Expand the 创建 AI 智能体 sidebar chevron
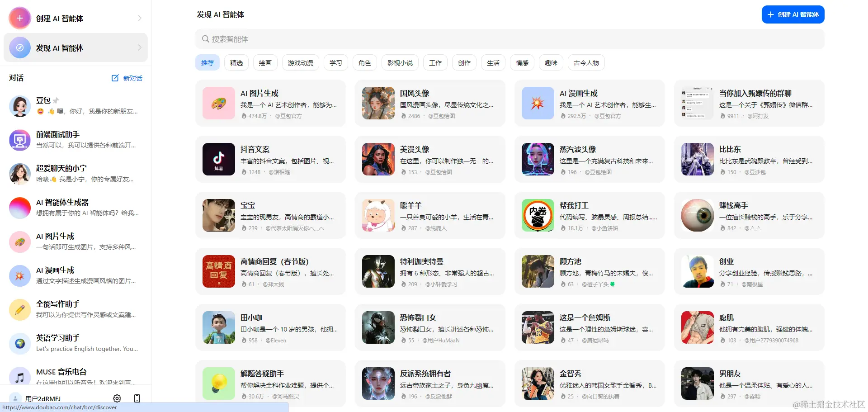 click(140, 18)
